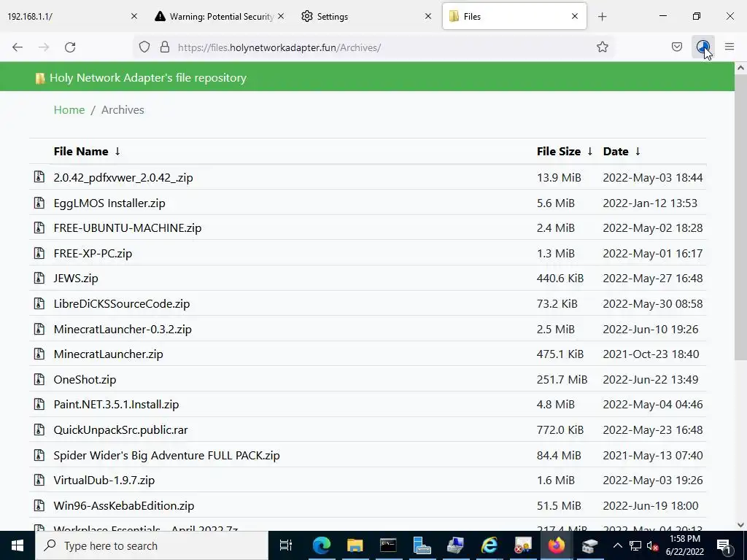Close the Settings tab
The image size is (747, 560).
point(427,16)
